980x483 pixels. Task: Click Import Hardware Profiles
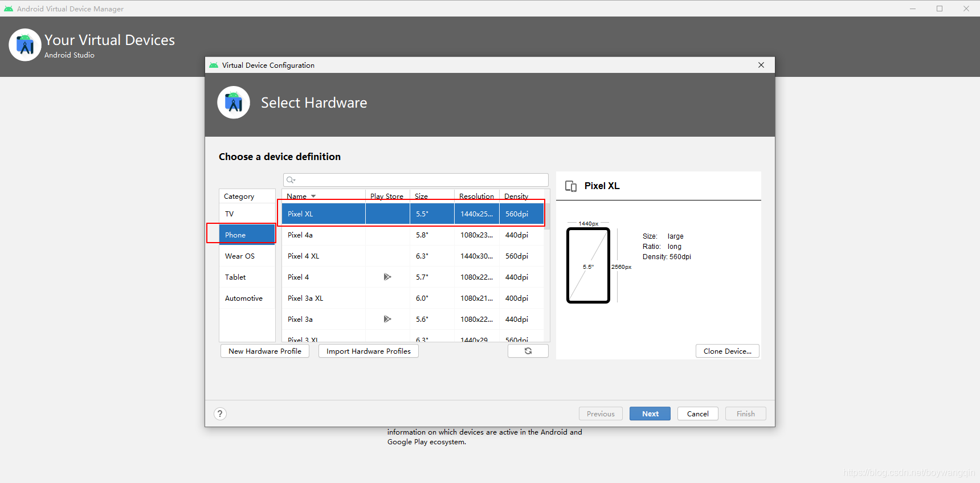pos(369,351)
